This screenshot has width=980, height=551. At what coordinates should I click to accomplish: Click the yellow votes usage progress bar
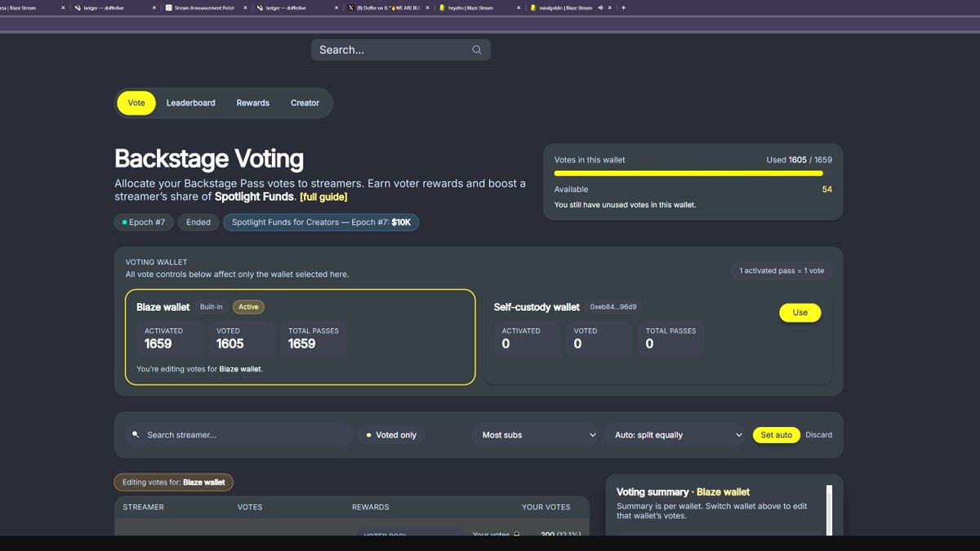[x=688, y=173]
